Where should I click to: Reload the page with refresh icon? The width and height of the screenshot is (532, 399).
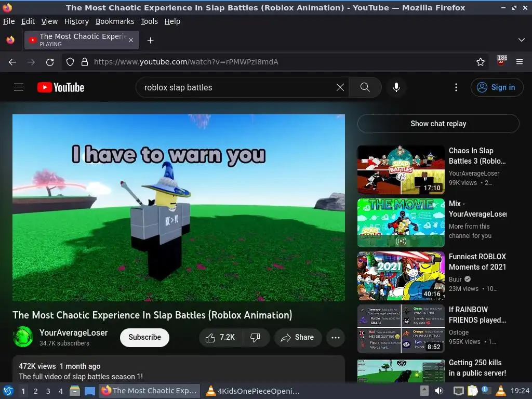50,62
